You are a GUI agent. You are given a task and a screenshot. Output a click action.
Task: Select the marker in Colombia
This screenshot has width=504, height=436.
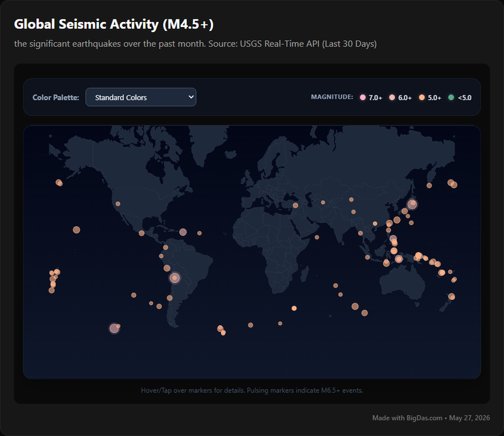point(166,247)
